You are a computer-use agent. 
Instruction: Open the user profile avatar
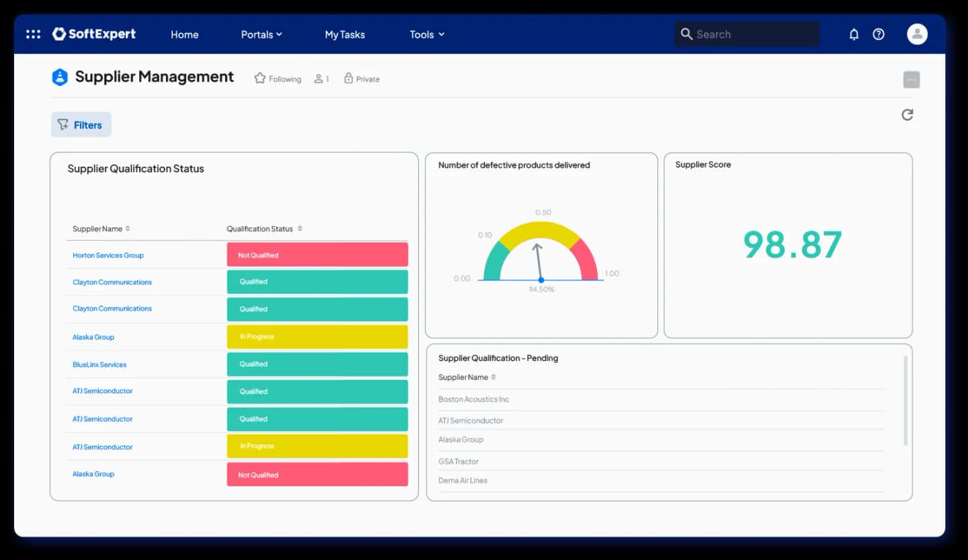[x=917, y=34]
